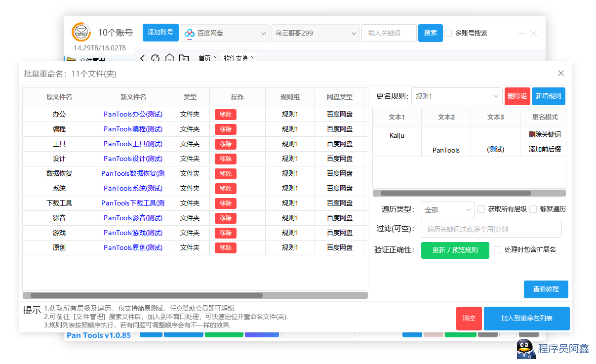Click the home icon in navigation bar

pos(169,58)
